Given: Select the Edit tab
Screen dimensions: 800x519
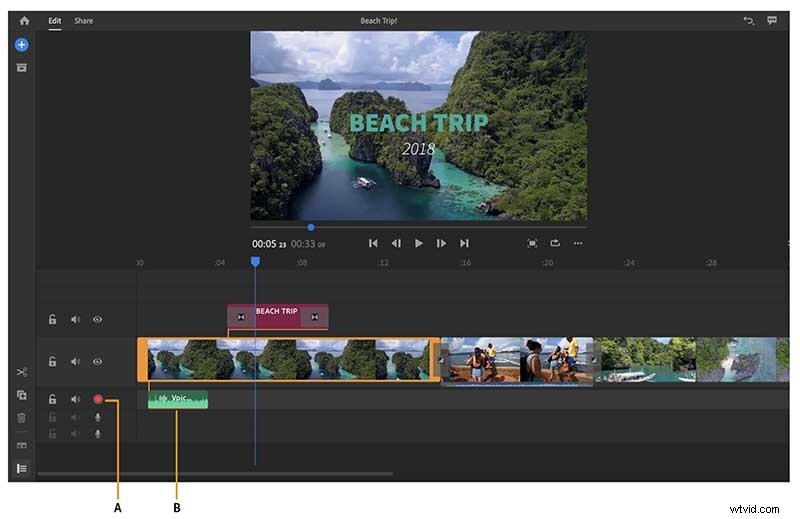Looking at the screenshot, I should 55,20.
